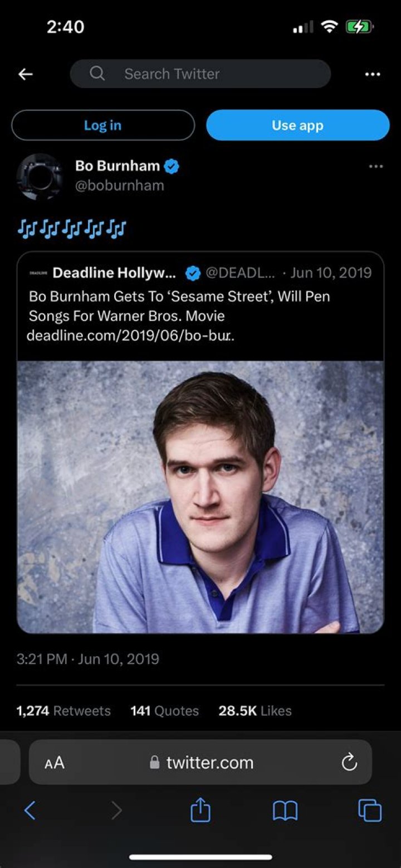The height and width of the screenshot is (868, 401).
Task: View the 28.5K Likes list
Action: [x=255, y=711]
